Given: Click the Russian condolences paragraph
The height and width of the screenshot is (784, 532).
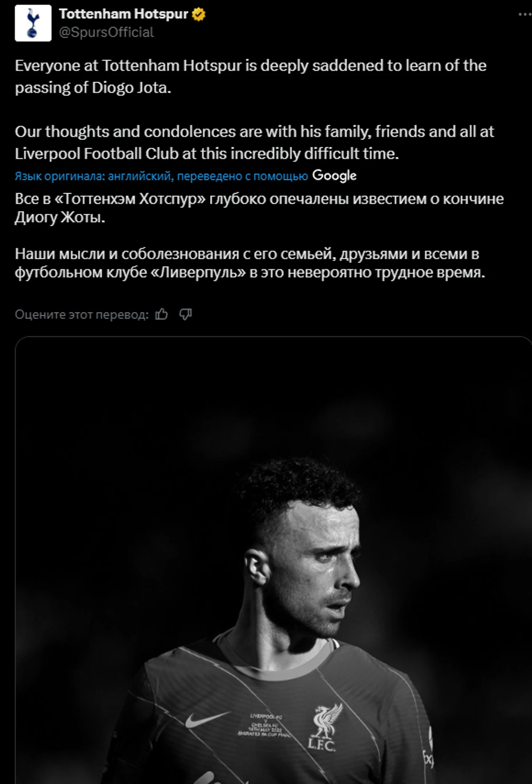Looking at the screenshot, I should 250,263.
